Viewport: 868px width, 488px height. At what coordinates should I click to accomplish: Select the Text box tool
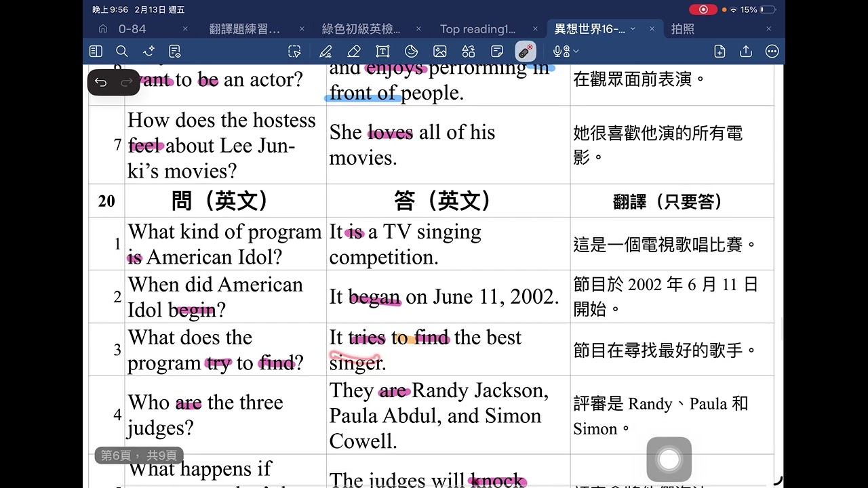click(382, 52)
